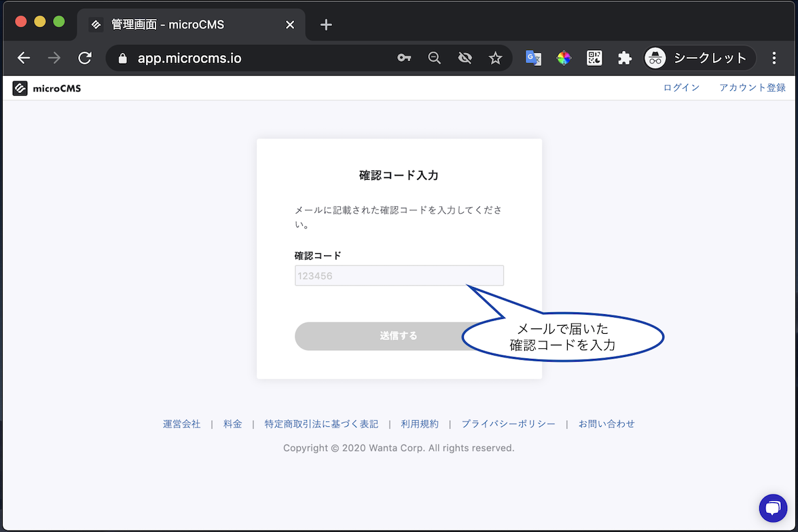798x532 pixels.
Task: Open the Google Translate extension icon
Action: pos(533,58)
